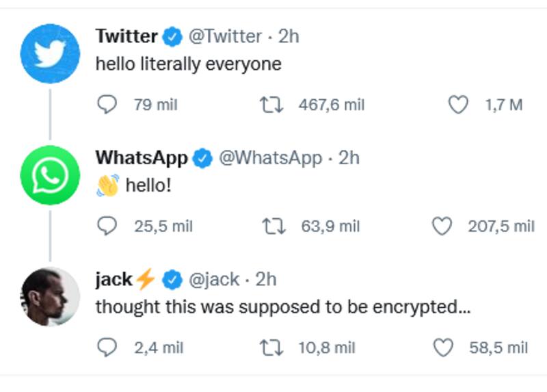
Task: Click the 2h timestamp on jack's tweet
Action: coord(266,279)
